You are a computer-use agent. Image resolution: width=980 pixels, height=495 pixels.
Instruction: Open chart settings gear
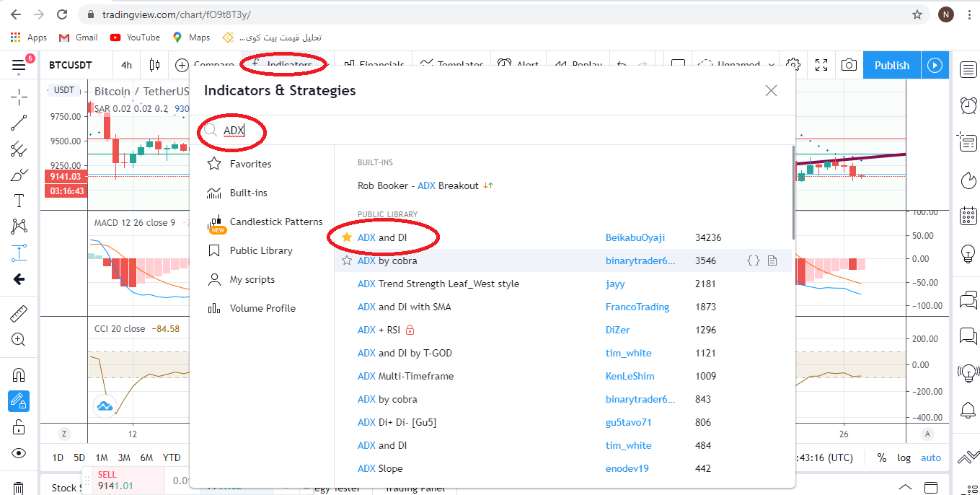pyautogui.click(x=793, y=65)
